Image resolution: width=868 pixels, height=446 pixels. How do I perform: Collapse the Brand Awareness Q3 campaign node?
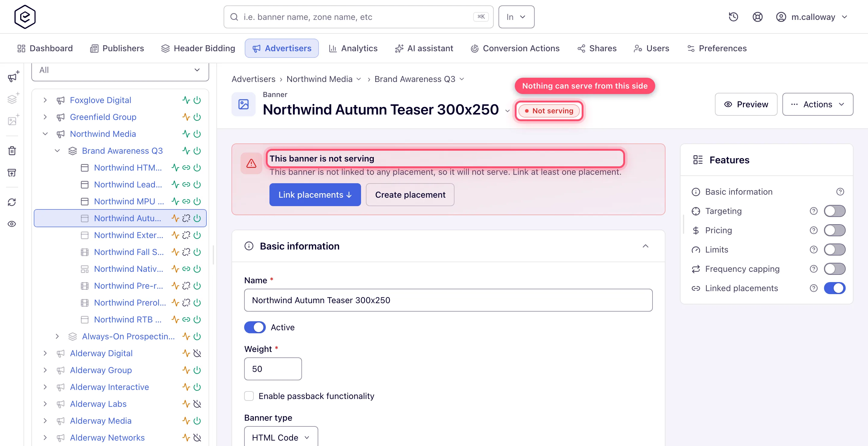coord(57,151)
